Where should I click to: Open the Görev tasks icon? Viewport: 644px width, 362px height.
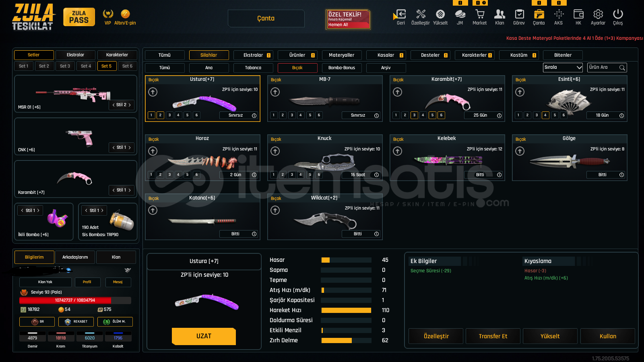click(519, 14)
